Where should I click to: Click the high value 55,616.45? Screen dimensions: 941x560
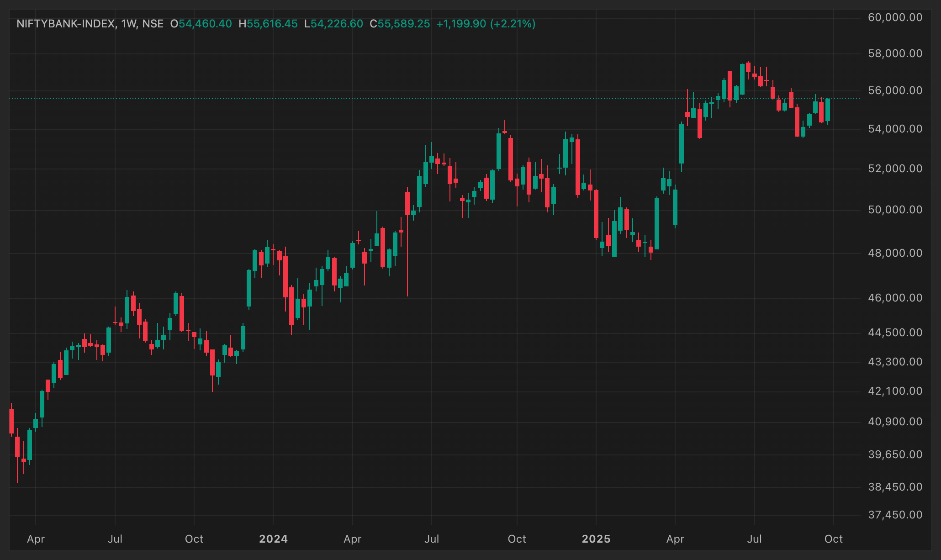(272, 24)
